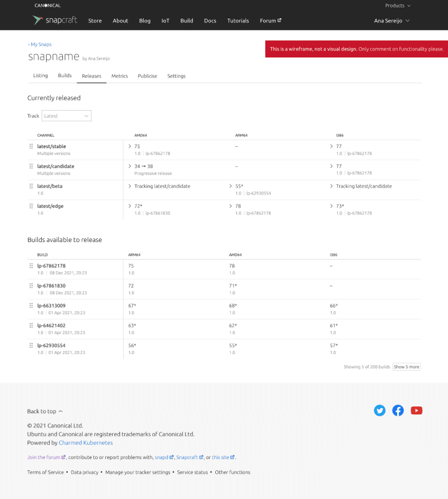Open Other functions link
Screen dimensions: 448x499
pyautogui.click(x=233, y=472)
